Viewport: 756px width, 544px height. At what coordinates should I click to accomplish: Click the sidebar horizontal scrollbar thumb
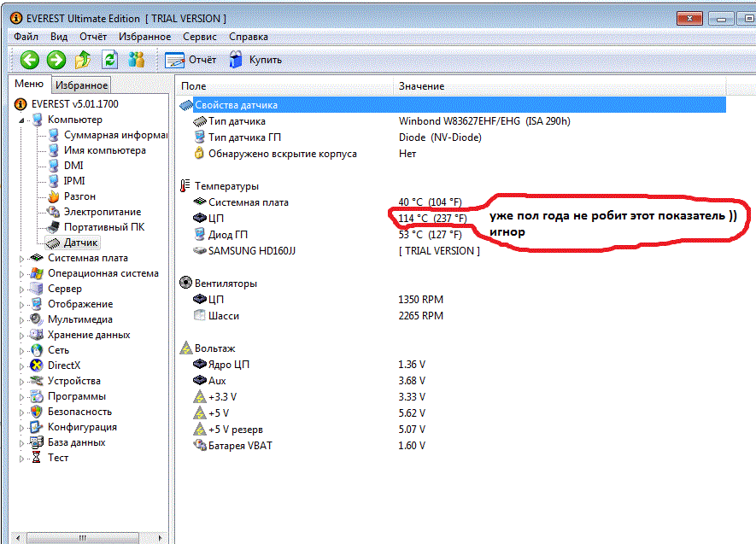coord(83,538)
